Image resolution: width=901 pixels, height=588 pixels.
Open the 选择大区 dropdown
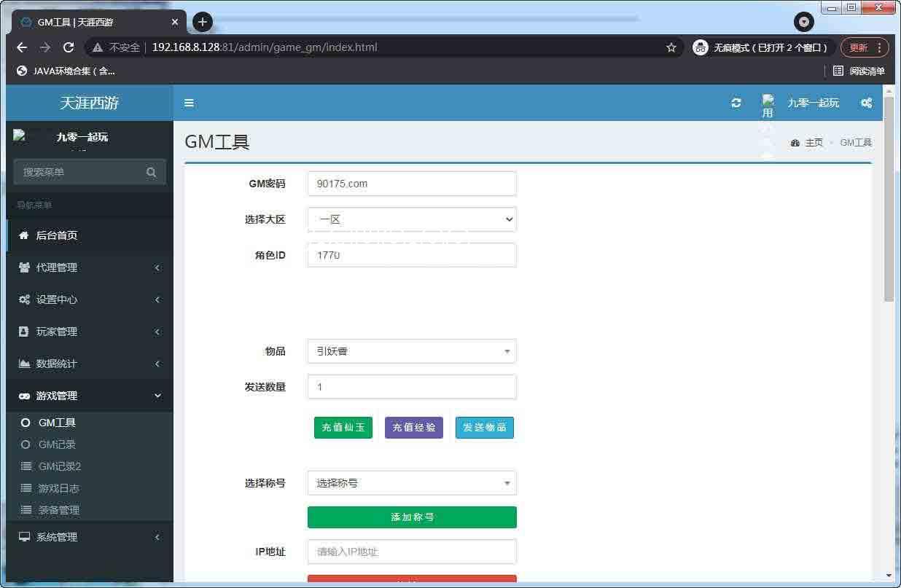point(412,219)
